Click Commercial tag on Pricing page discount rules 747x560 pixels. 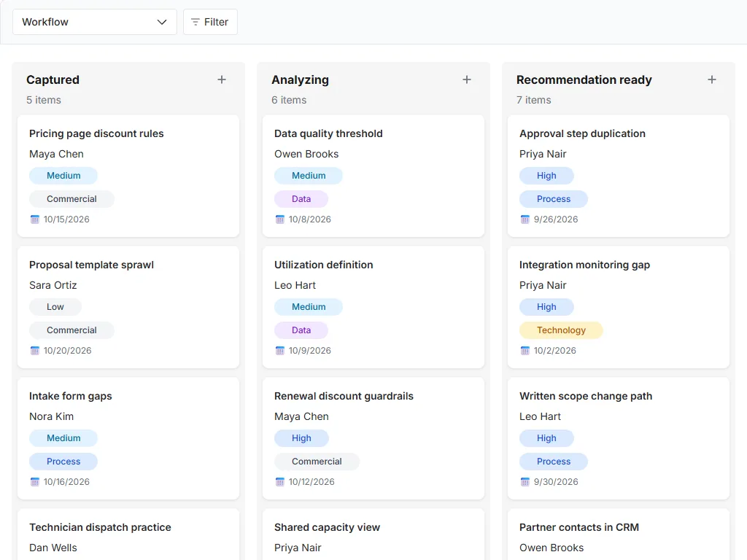[71, 199]
